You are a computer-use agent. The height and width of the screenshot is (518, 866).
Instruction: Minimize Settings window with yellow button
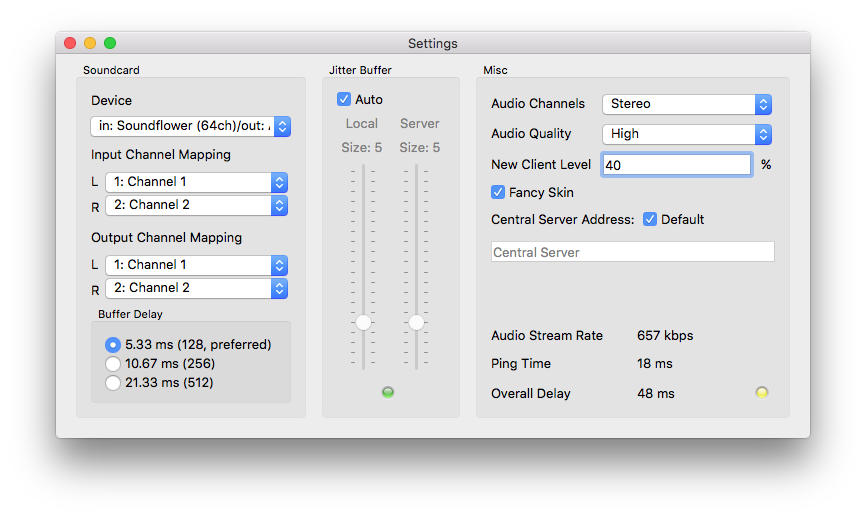[90, 43]
